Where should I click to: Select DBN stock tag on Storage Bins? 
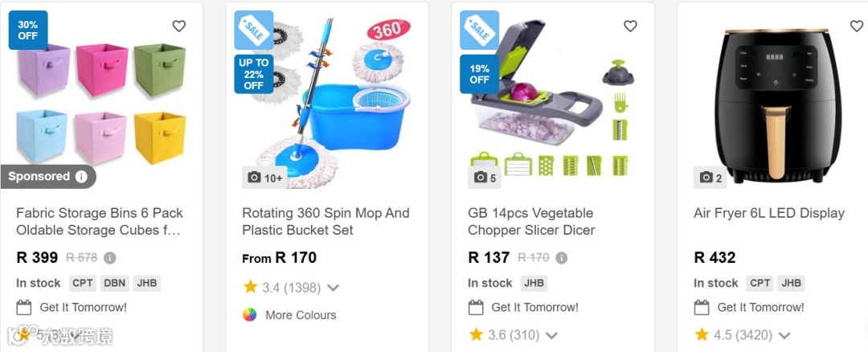115,283
